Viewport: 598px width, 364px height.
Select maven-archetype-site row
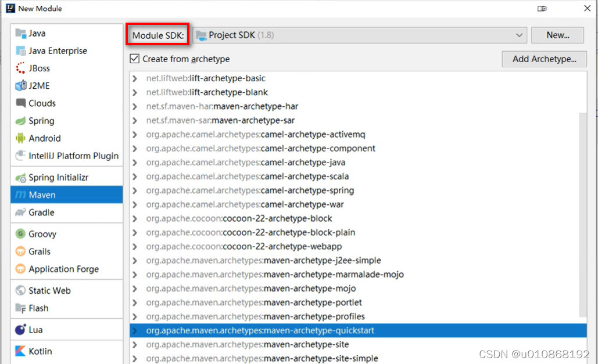pyautogui.click(x=358, y=345)
